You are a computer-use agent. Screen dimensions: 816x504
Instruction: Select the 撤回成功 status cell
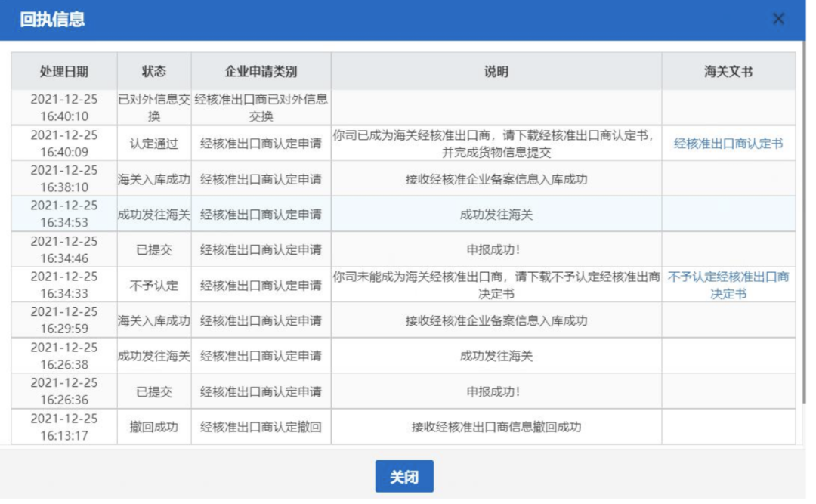[154, 427]
